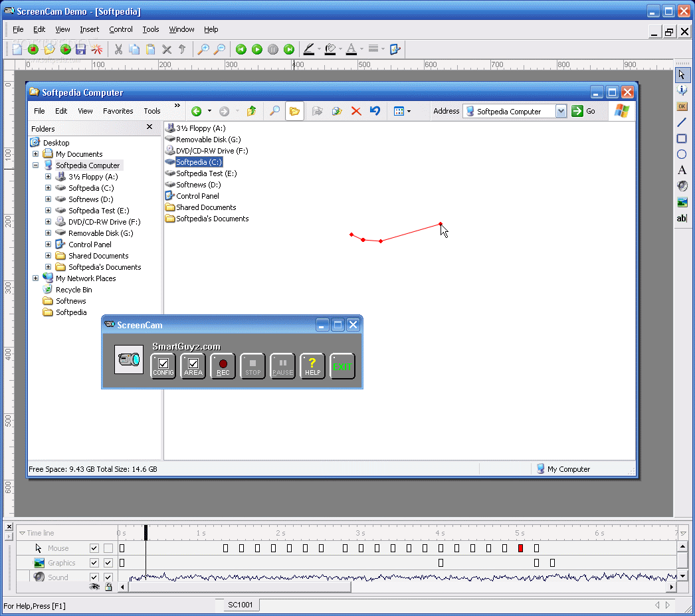This screenshot has height=616, width=695.
Task: Select the Line drawing tool
Action: pyautogui.click(x=682, y=122)
